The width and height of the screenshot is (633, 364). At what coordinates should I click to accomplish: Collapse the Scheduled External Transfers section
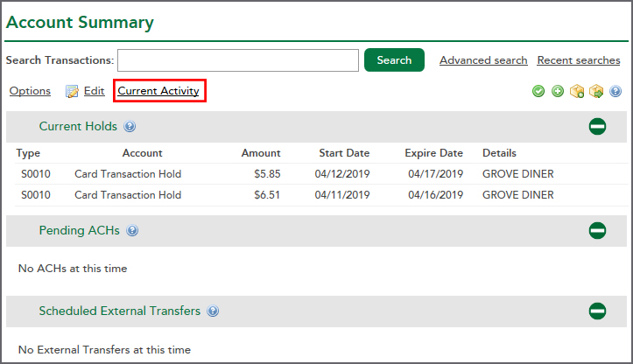tap(597, 311)
